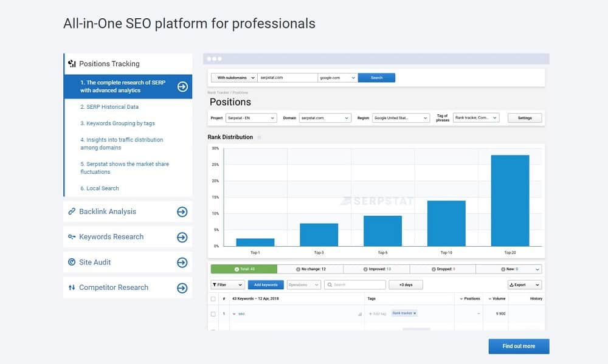
Task: Click the arrow circle next to Backlink Analysis
Action: point(182,211)
